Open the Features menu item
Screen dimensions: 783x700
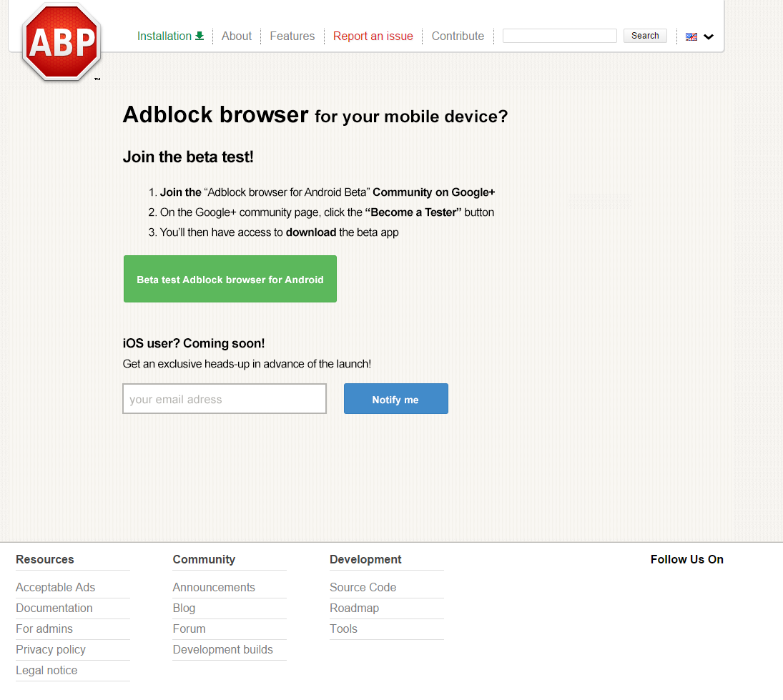(292, 36)
